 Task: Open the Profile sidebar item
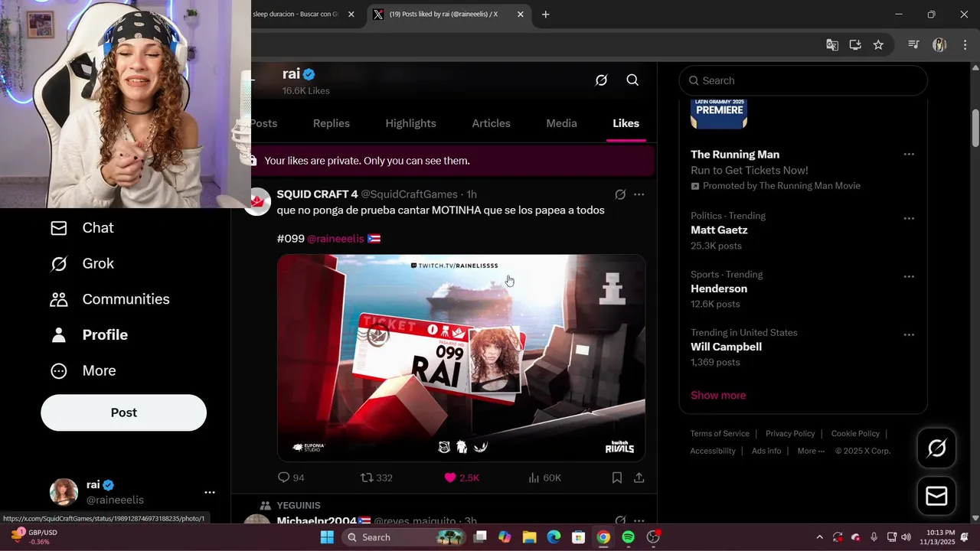[x=89, y=335]
